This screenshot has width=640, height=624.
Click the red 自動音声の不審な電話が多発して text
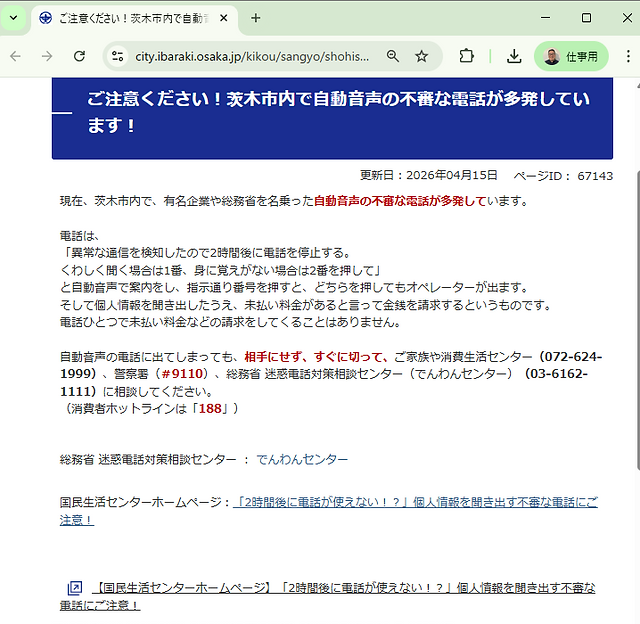click(400, 201)
